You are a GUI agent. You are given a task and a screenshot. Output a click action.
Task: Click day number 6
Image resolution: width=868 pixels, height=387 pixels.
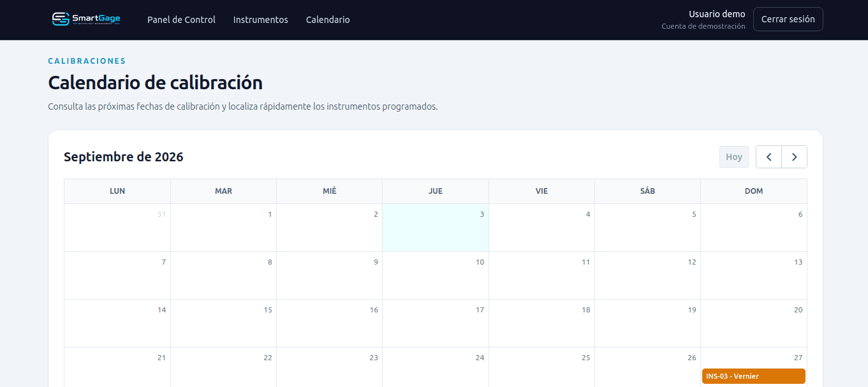pos(800,214)
